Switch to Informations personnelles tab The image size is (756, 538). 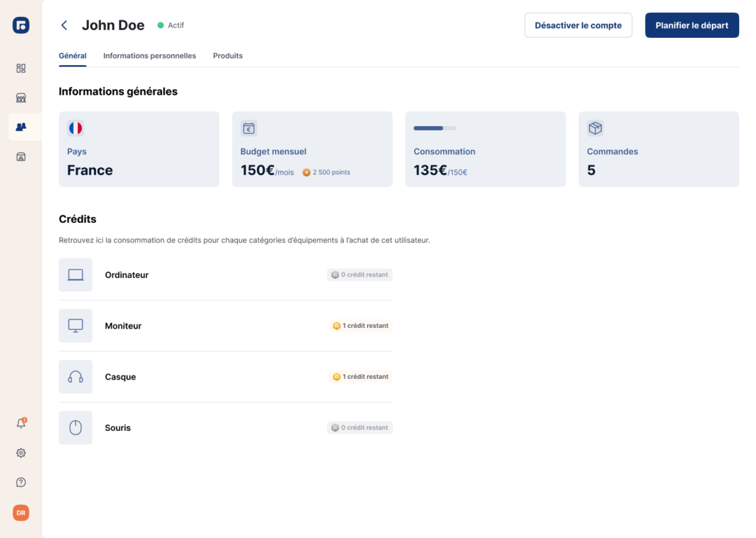(x=150, y=56)
